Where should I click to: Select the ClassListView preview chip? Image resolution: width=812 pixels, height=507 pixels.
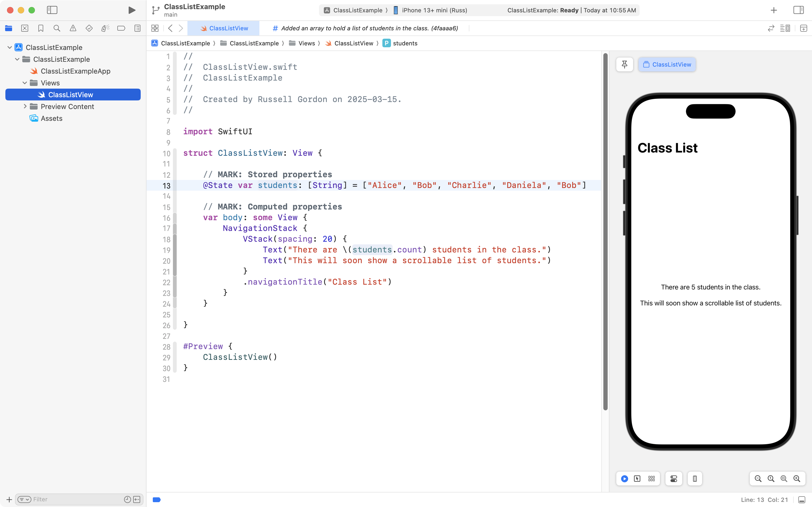(667, 64)
